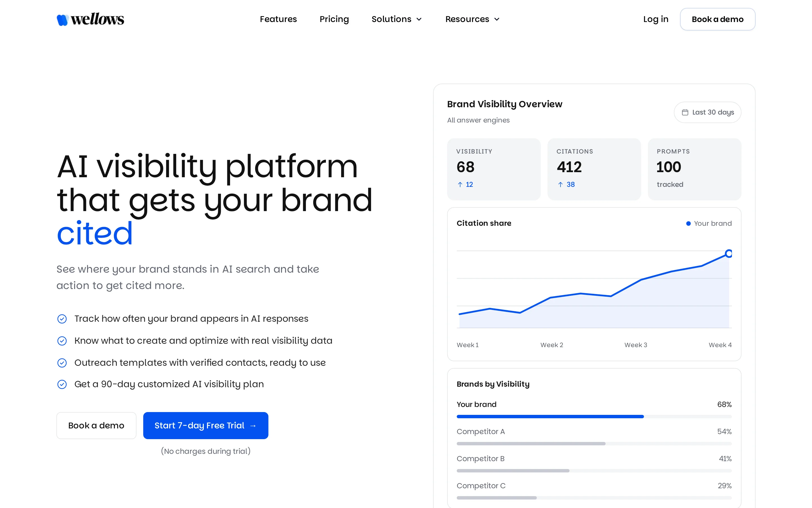Click check icon beside 90-day plan
The height and width of the screenshot is (508, 812).
click(x=62, y=384)
